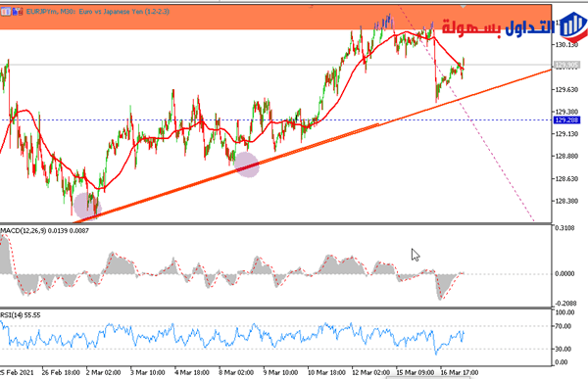Screen dimensions: 588x379
Task: Click the gray current price label on axis
Action: click(x=566, y=66)
